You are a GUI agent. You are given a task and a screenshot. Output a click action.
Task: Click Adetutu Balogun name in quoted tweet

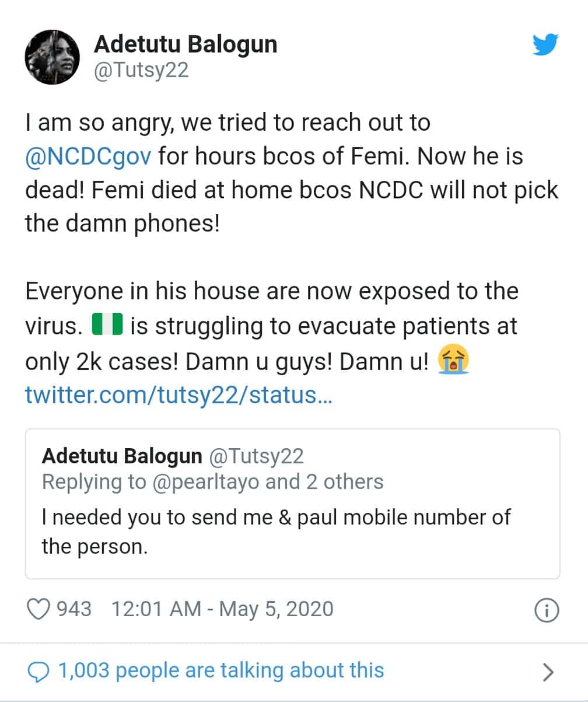pyautogui.click(x=122, y=456)
